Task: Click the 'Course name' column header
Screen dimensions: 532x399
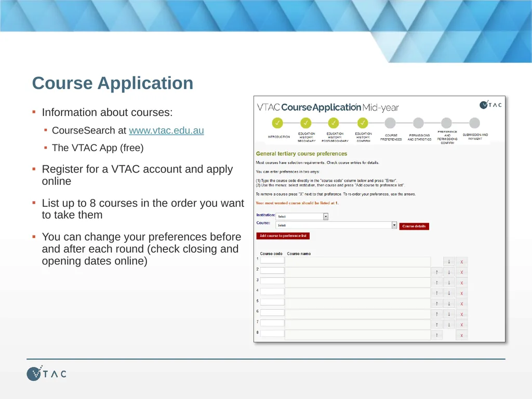Action: (x=299, y=254)
